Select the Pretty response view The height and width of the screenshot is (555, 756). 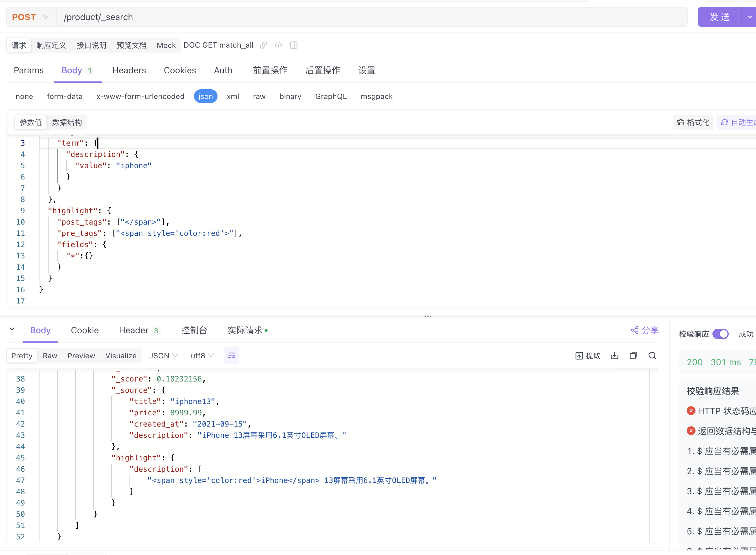(22, 355)
